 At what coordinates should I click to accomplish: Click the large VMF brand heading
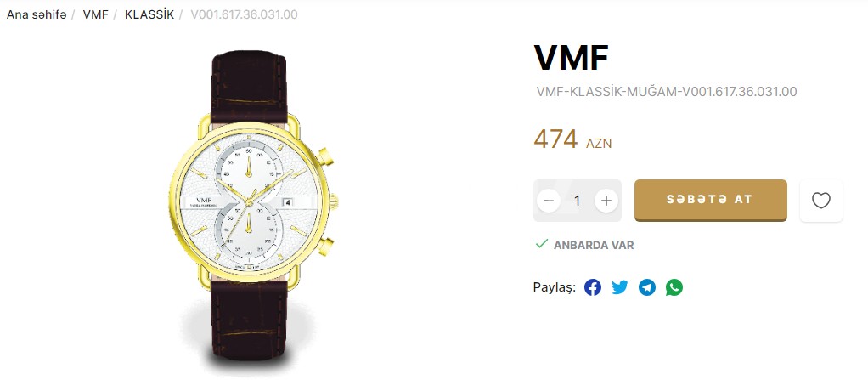click(572, 57)
